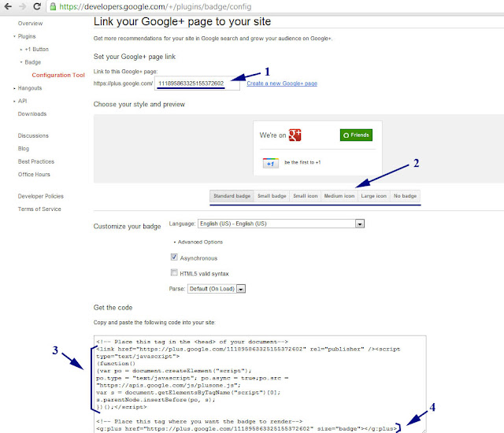504x433 pixels.
Task: Click the code box resize grip corner
Action: (424, 431)
